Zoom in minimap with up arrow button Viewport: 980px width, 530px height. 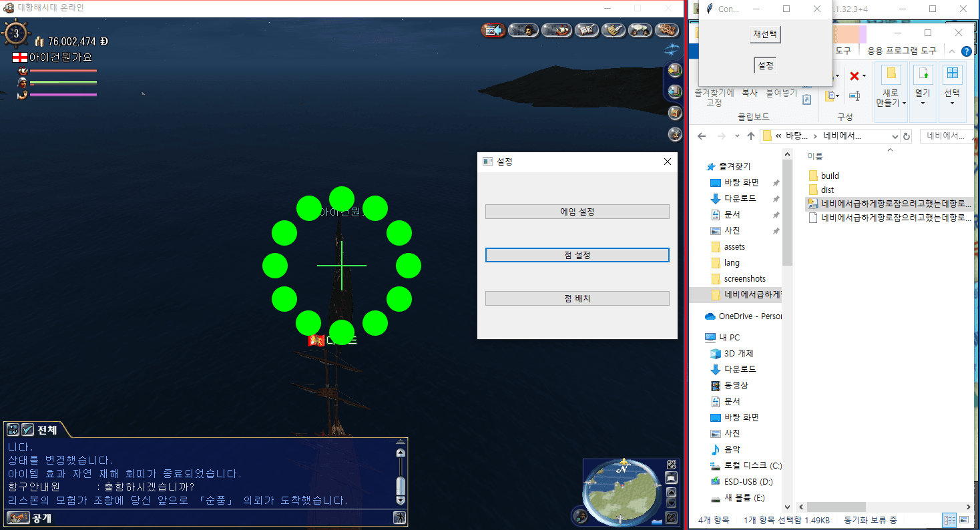(x=672, y=493)
